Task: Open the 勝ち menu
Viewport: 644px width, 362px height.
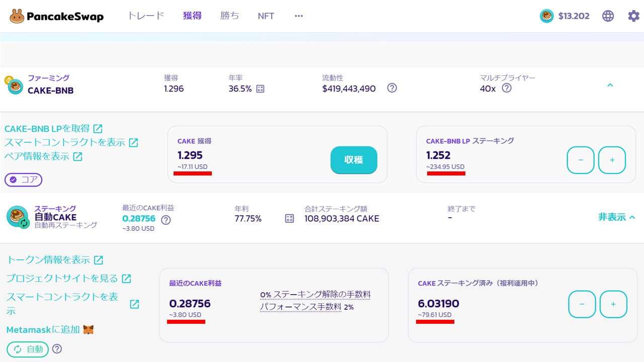Action: coord(229,16)
